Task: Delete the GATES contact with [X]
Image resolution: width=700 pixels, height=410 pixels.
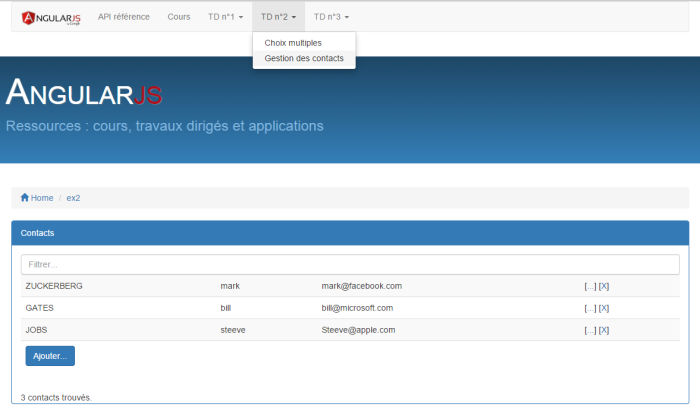Action: [604, 308]
